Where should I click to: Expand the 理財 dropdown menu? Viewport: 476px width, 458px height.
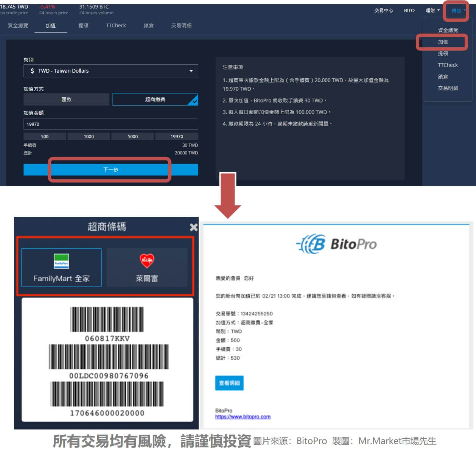(x=432, y=11)
